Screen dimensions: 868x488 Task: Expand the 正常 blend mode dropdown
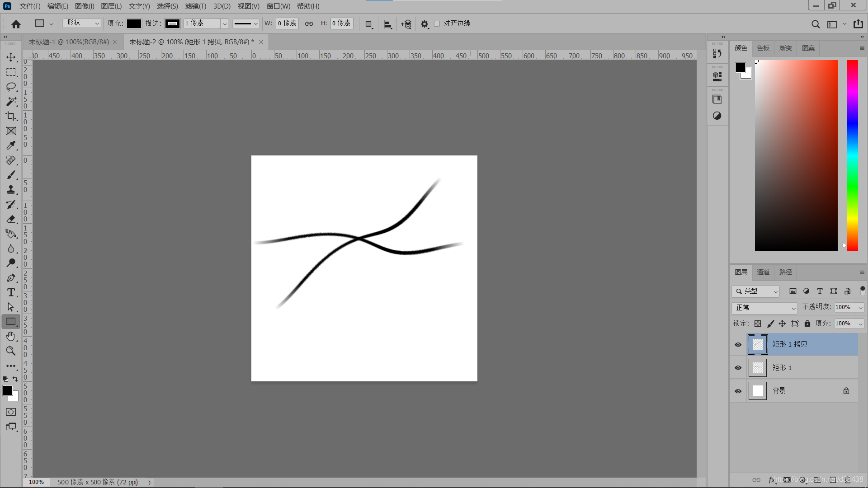tap(764, 308)
